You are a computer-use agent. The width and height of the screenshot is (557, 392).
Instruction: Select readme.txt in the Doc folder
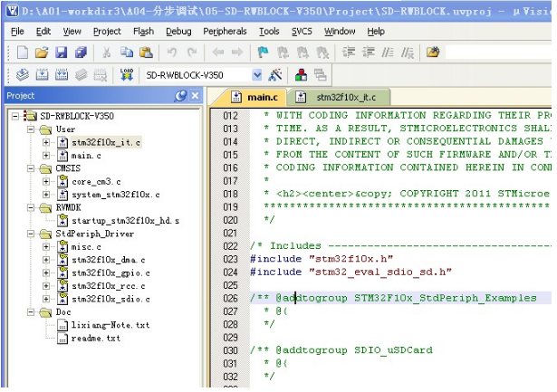click(x=95, y=338)
